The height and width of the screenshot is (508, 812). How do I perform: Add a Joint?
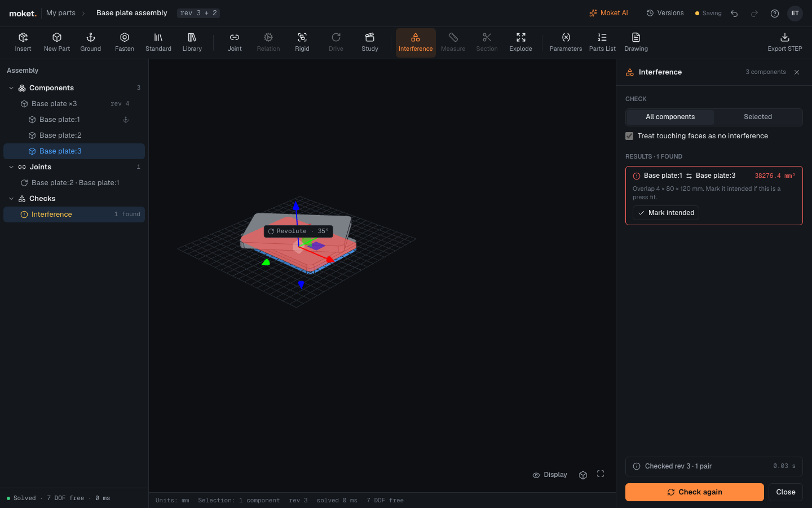point(235,42)
